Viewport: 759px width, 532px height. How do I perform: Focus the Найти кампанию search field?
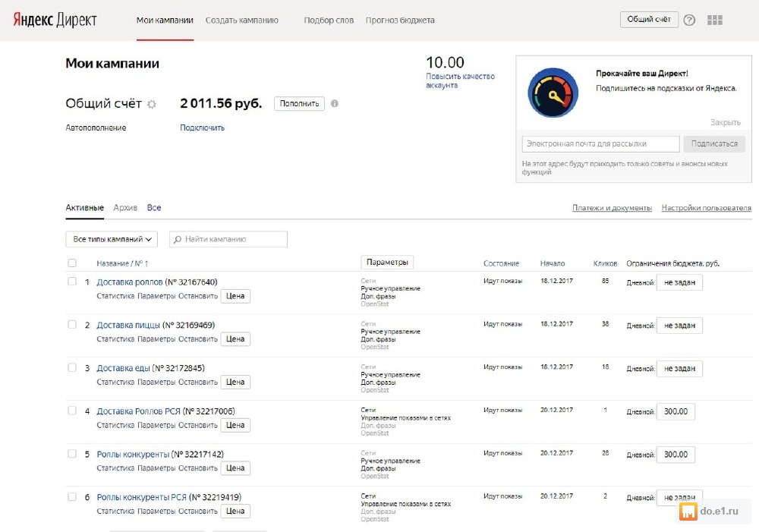[x=228, y=239]
